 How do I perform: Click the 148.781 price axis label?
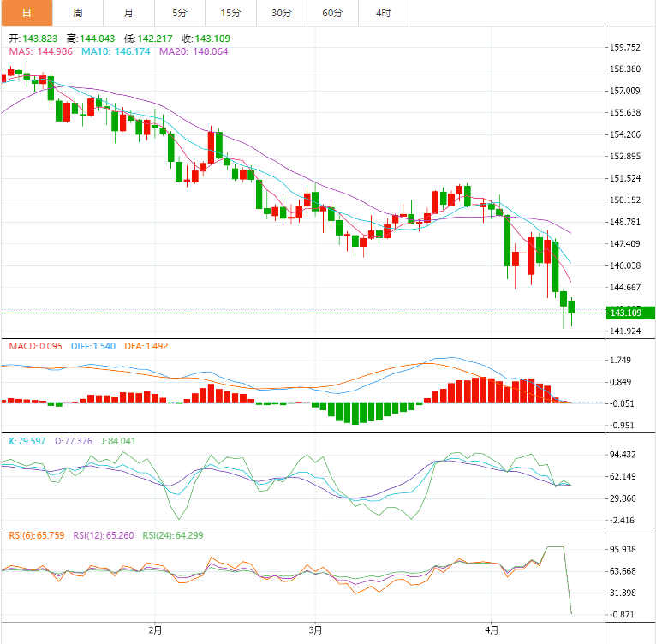coord(624,222)
